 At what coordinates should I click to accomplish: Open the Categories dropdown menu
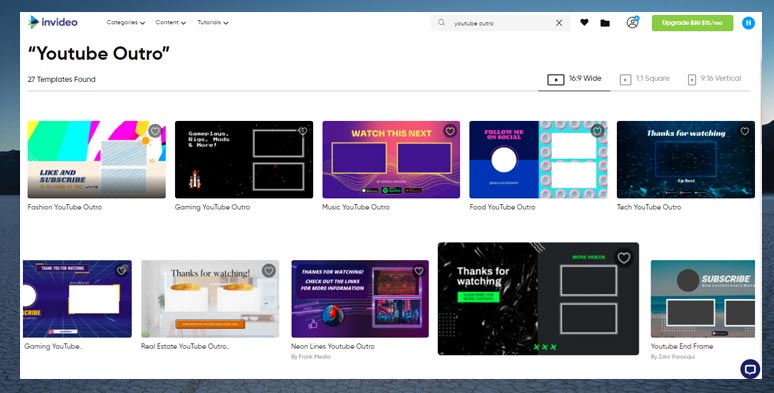(125, 23)
